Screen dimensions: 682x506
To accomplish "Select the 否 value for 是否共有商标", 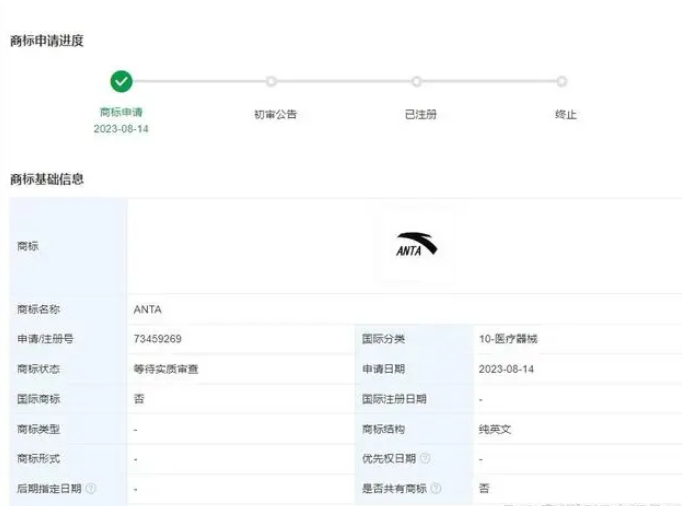I will pyautogui.click(x=484, y=489).
